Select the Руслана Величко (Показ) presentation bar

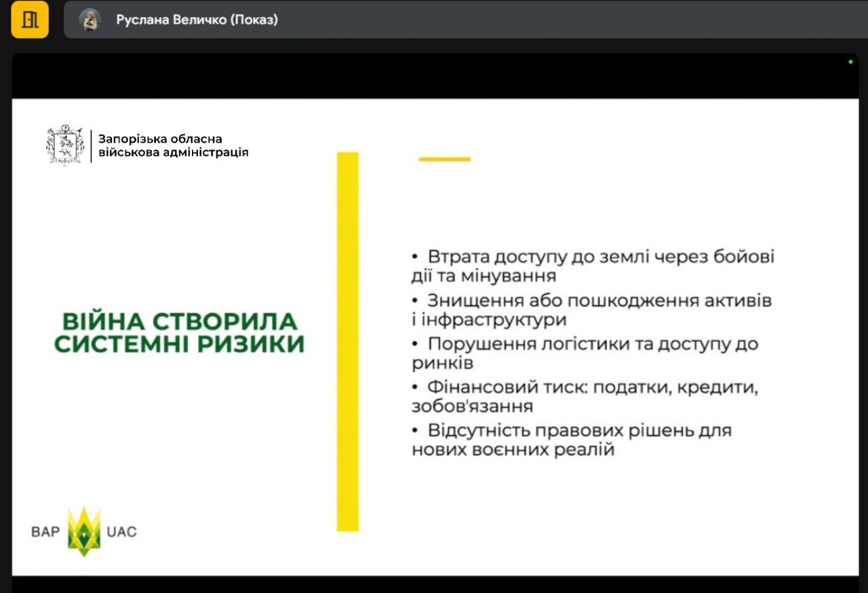(197, 20)
